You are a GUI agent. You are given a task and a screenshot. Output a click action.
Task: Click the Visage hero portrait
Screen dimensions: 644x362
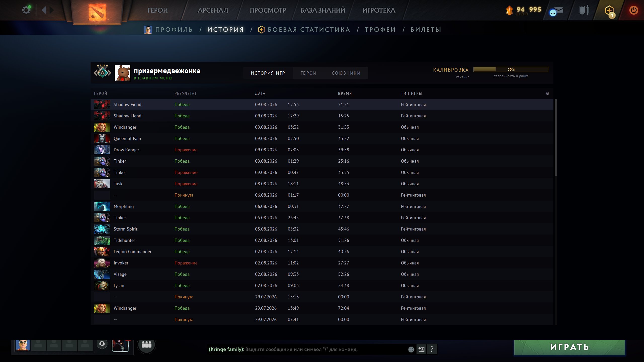[x=102, y=274]
